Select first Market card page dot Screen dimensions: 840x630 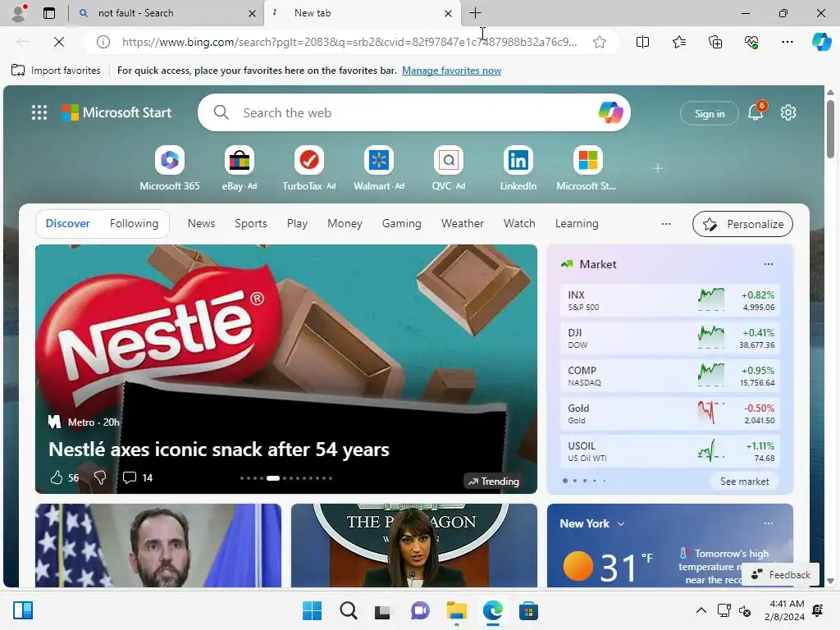click(x=565, y=481)
